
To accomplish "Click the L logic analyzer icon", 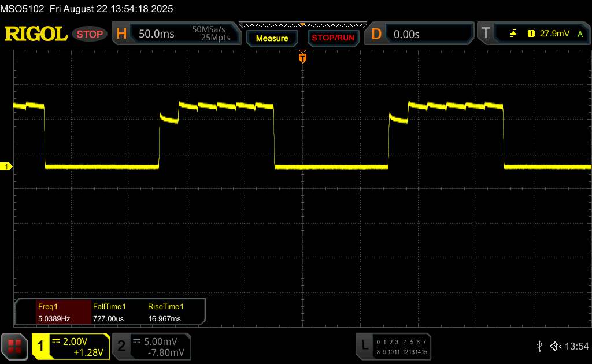I will pyautogui.click(x=364, y=346).
